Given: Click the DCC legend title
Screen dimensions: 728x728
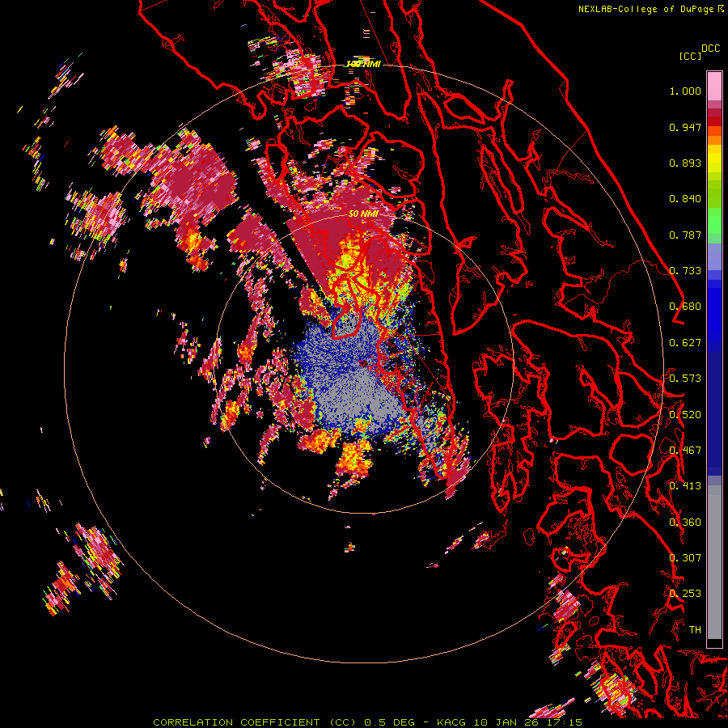Looking at the screenshot, I should coord(710,48).
